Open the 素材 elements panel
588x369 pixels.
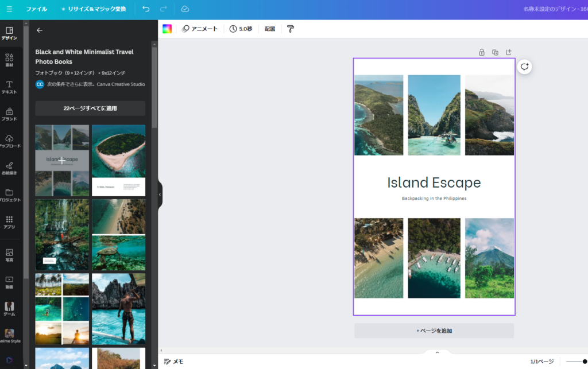tap(9, 61)
